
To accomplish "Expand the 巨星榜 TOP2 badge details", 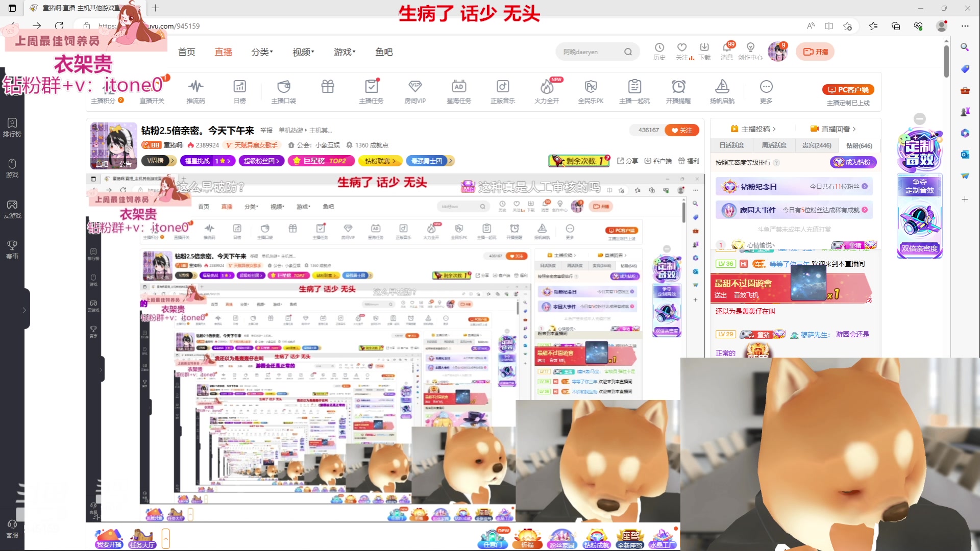I will coord(321,161).
